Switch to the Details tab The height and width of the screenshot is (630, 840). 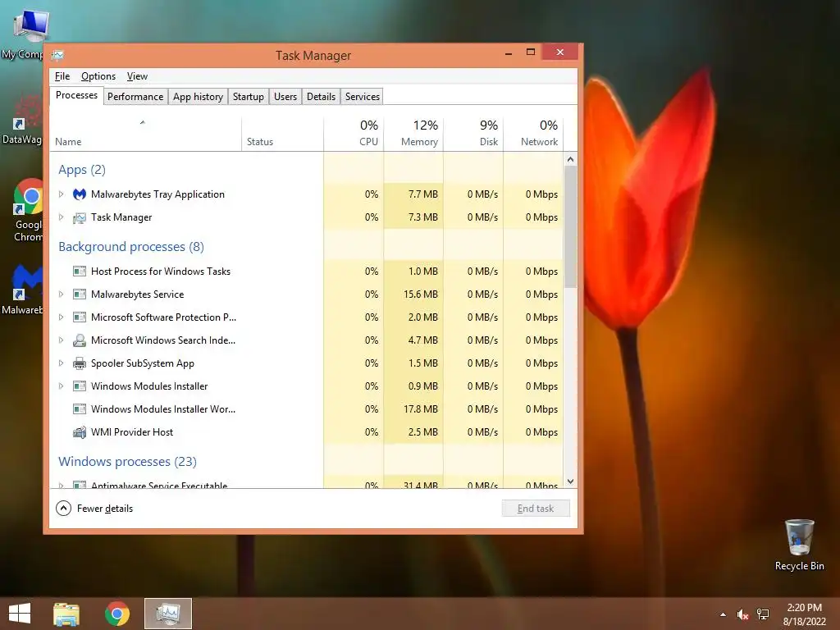click(x=321, y=97)
